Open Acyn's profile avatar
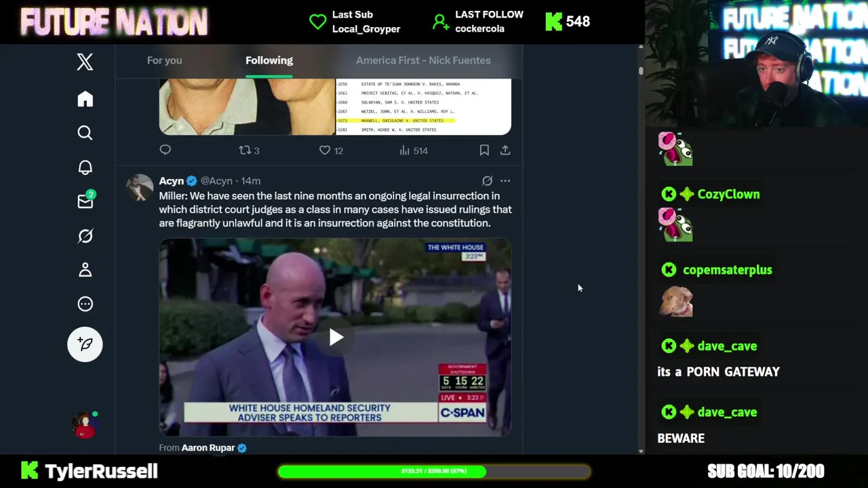The width and height of the screenshot is (868, 488). 140,188
